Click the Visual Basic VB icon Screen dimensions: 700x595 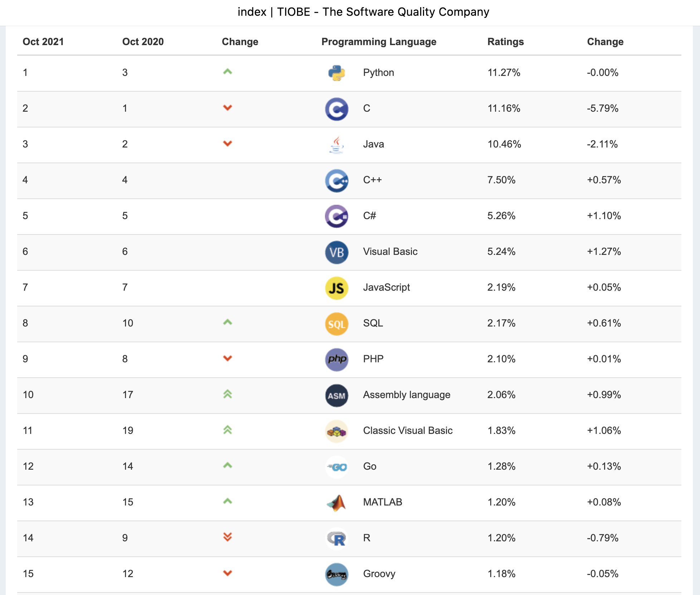pos(336,252)
